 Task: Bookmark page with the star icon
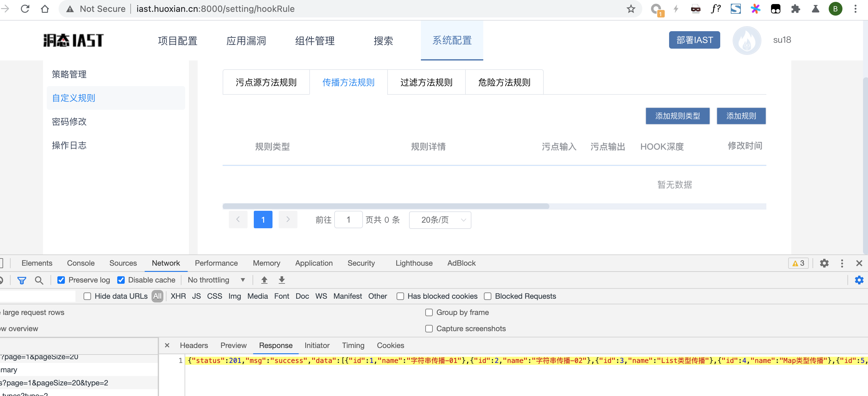click(631, 9)
